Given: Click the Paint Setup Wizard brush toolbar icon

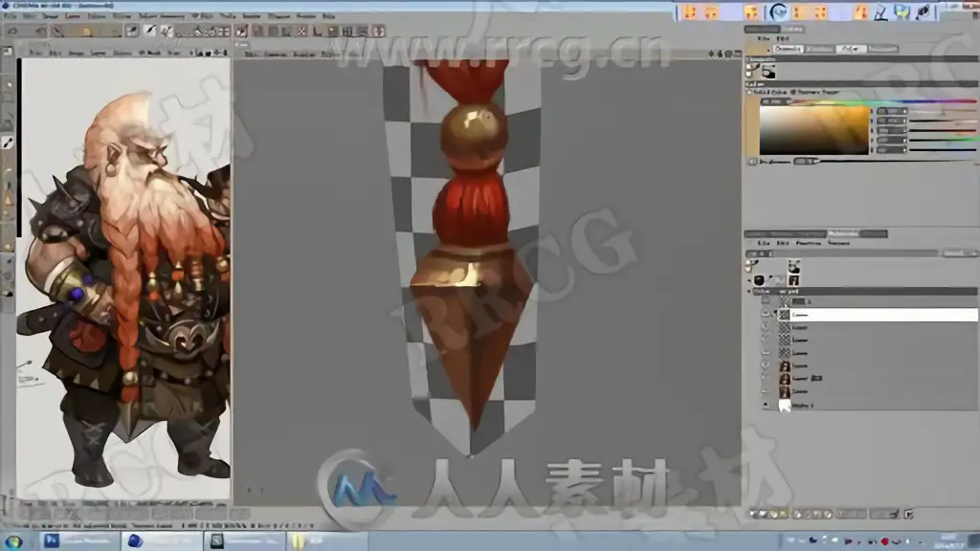Looking at the screenshot, I should tap(132, 31).
